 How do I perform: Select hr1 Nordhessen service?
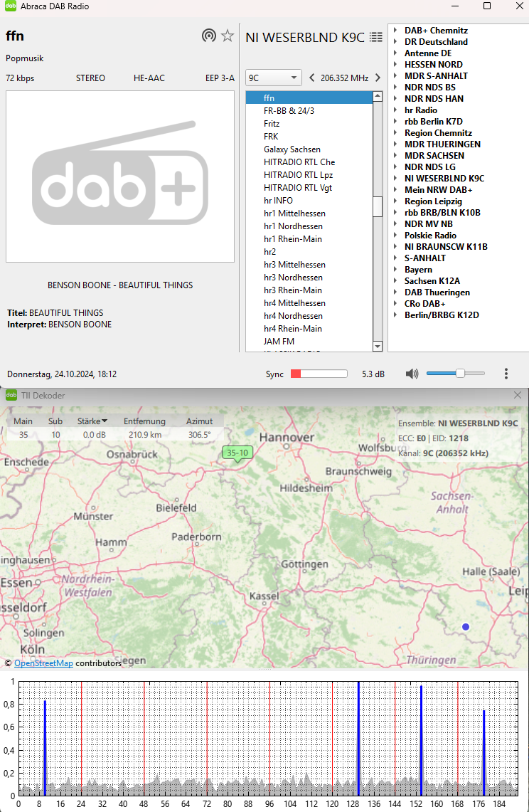(x=309, y=226)
